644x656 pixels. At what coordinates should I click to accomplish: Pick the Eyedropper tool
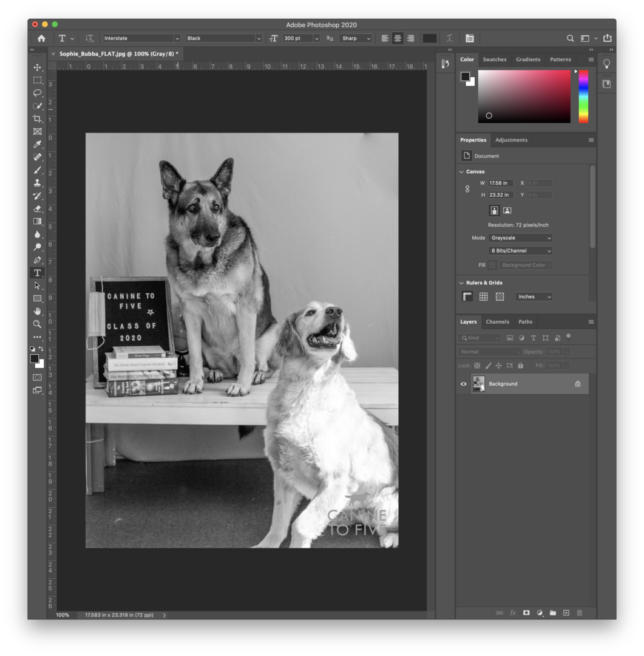(x=36, y=144)
